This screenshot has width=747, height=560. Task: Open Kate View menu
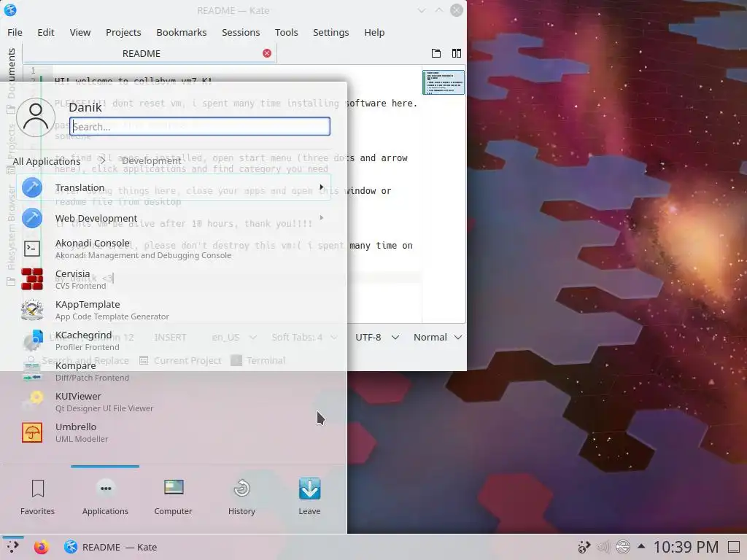pos(80,32)
